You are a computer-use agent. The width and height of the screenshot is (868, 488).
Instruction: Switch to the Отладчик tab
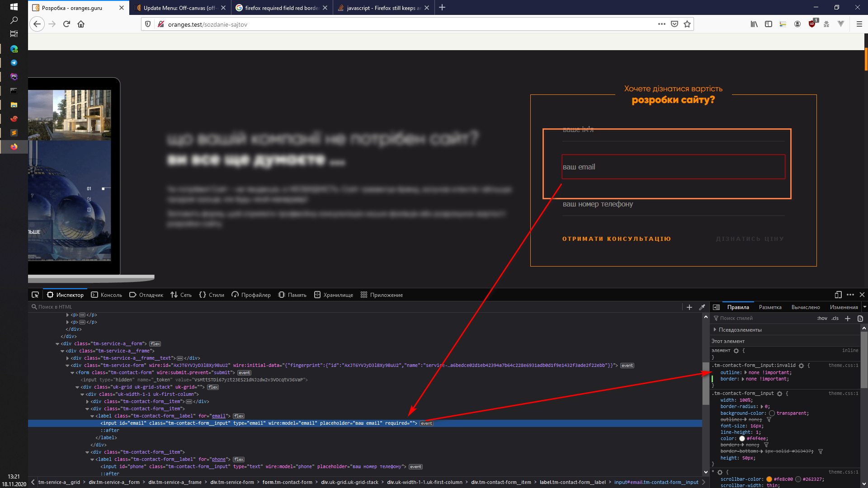(146, 295)
